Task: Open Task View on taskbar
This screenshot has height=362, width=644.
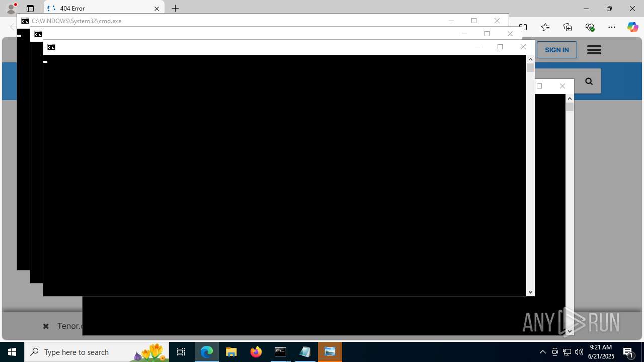Action: [181, 352]
